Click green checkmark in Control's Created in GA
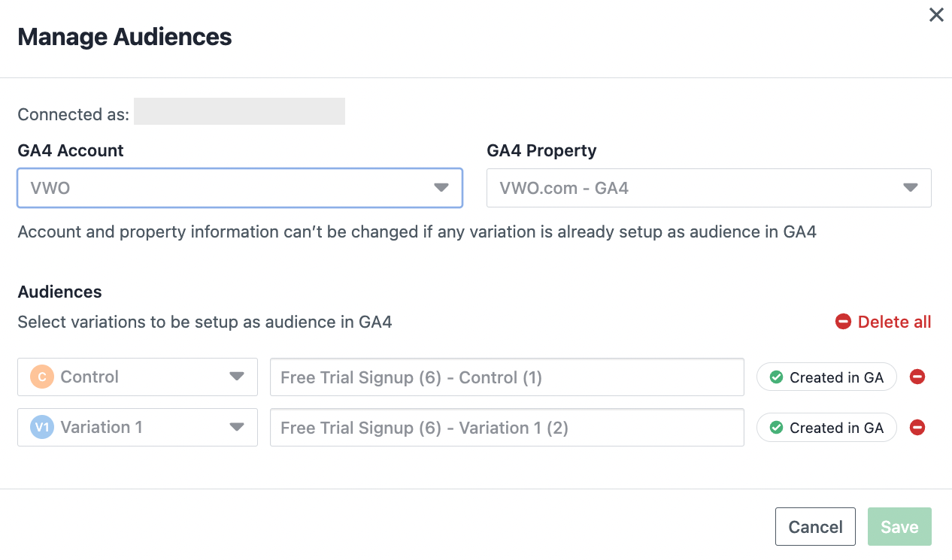The image size is (952, 560). pos(777,377)
